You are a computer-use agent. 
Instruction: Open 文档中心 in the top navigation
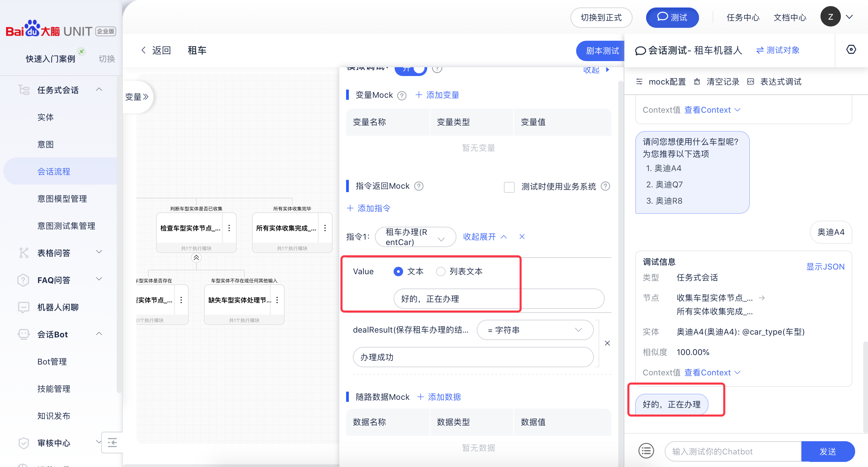point(790,17)
